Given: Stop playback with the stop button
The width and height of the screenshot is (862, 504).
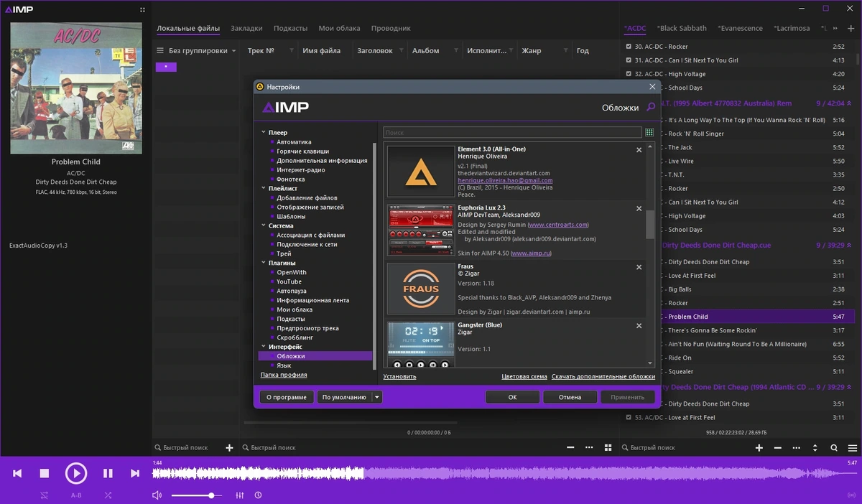Looking at the screenshot, I should pyautogui.click(x=44, y=474).
